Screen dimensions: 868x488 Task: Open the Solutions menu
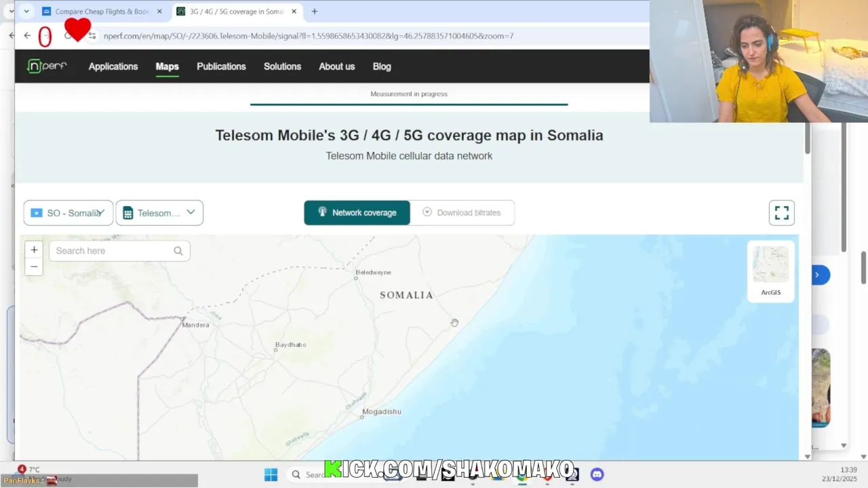coord(282,66)
